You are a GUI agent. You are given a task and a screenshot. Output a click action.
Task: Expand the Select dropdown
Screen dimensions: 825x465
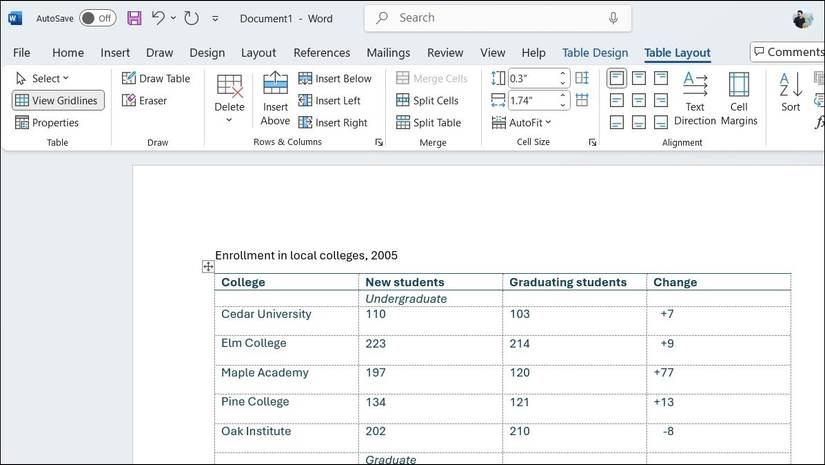43,78
